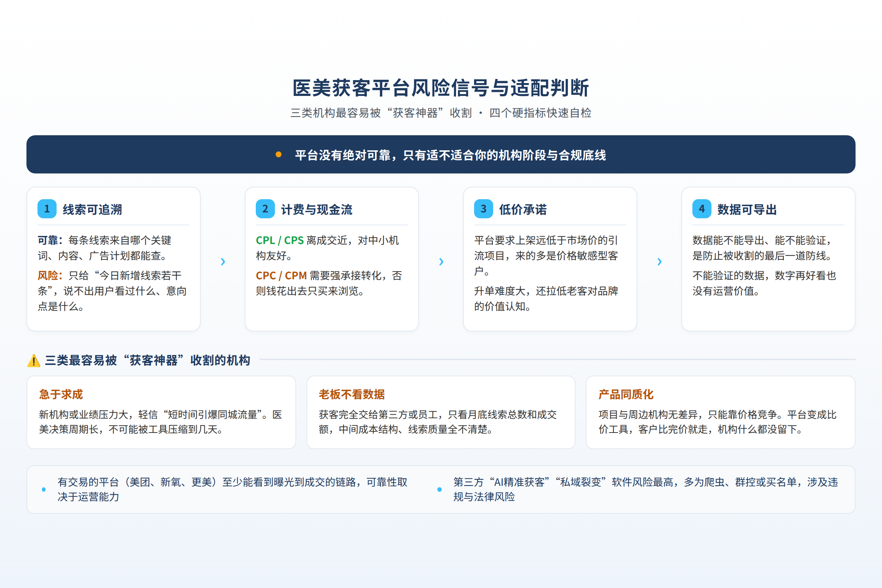
Task: Click the blue bullet before 第三方“AI精准获客”
Action: click(x=440, y=490)
